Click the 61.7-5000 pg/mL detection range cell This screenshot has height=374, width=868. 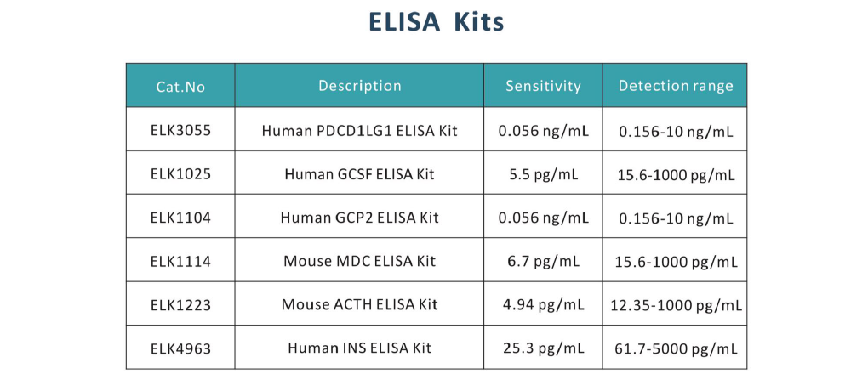676,349
